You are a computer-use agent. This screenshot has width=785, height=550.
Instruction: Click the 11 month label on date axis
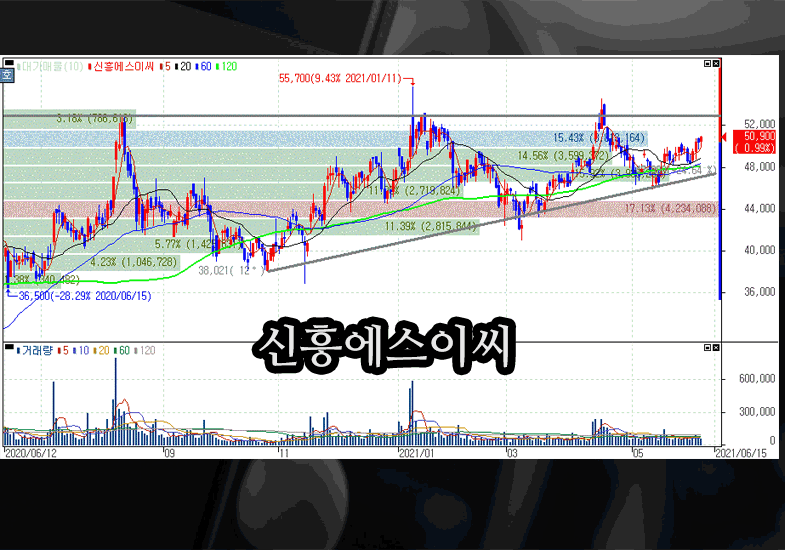tap(284, 453)
